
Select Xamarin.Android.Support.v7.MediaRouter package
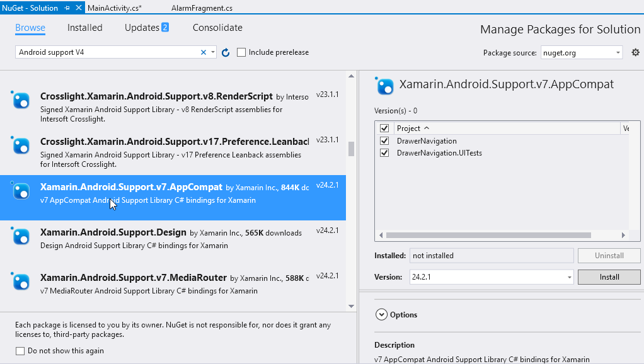pos(173,288)
